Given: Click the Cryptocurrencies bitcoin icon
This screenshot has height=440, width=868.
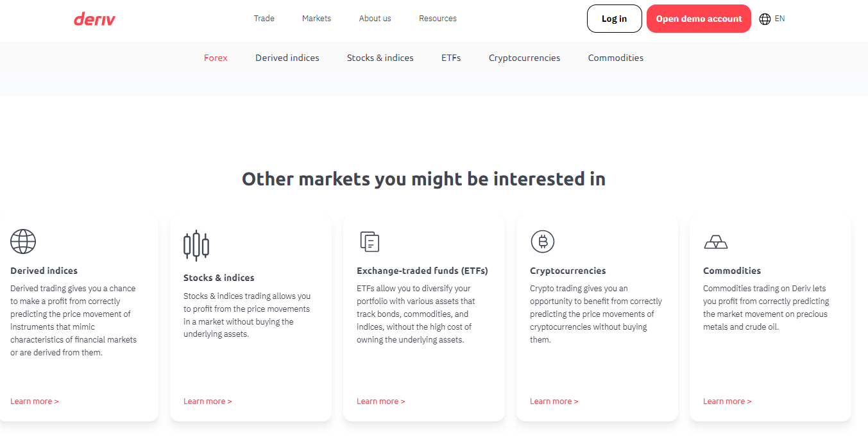Looking at the screenshot, I should click(x=543, y=242).
